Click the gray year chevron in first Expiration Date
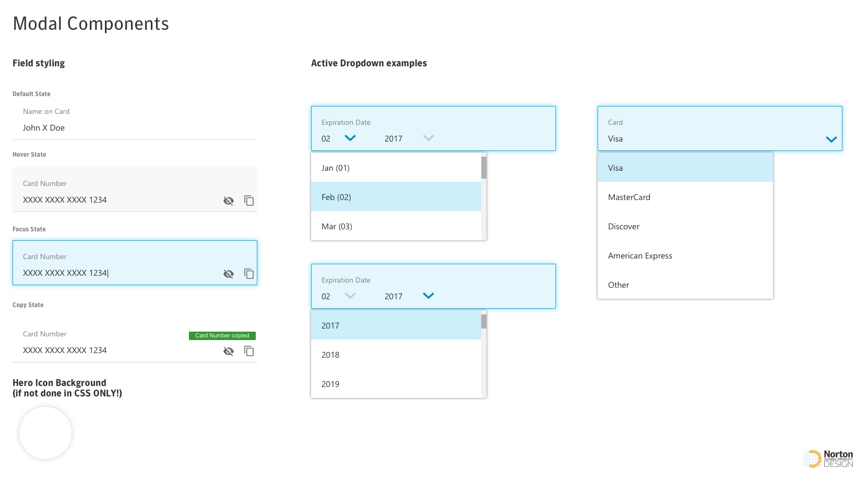The width and height of the screenshot is (868, 480). (428, 138)
